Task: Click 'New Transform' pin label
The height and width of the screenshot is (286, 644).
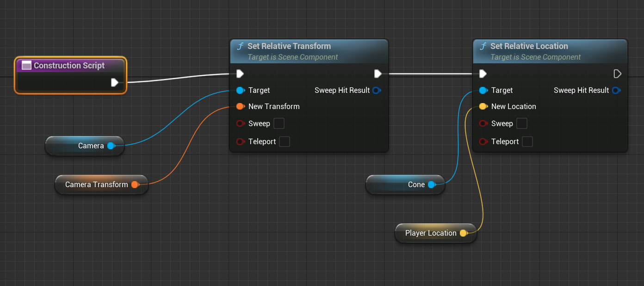Action: (x=274, y=106)
